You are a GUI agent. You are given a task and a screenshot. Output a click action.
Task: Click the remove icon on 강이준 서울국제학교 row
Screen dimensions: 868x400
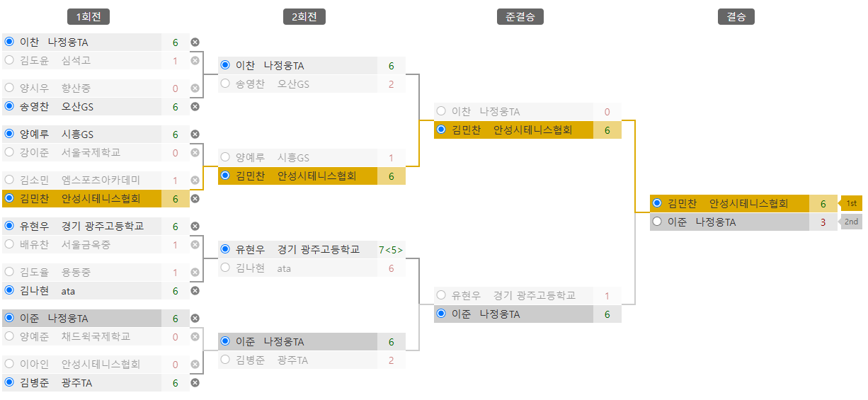(195, 153)
